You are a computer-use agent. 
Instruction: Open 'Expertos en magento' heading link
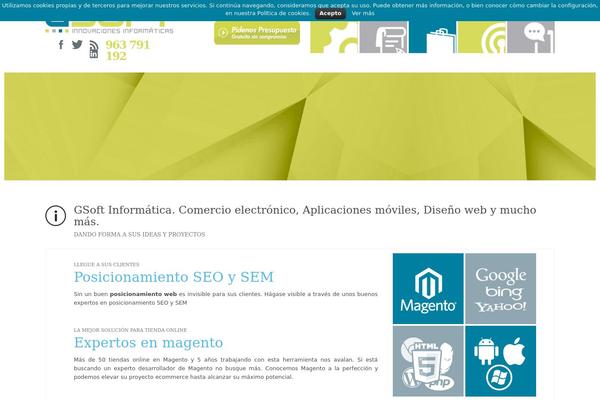pos(148,343)
